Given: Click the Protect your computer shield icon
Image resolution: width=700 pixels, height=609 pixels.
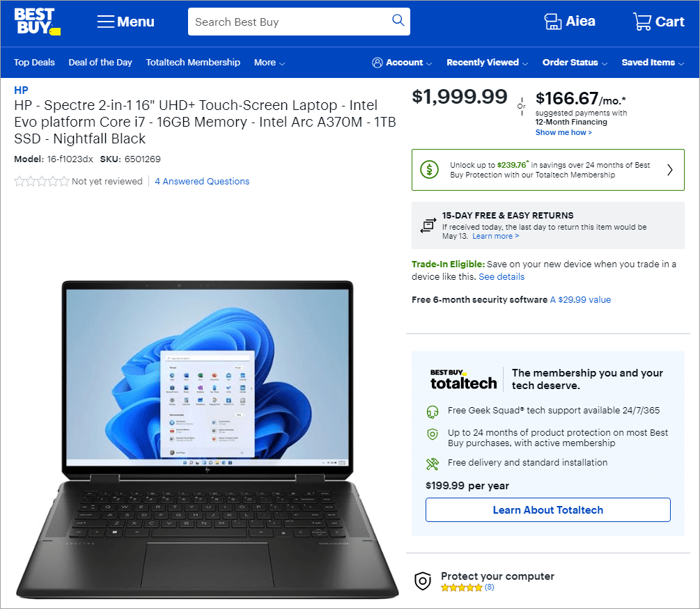Looking at the screenshot, I should point(423,581).
